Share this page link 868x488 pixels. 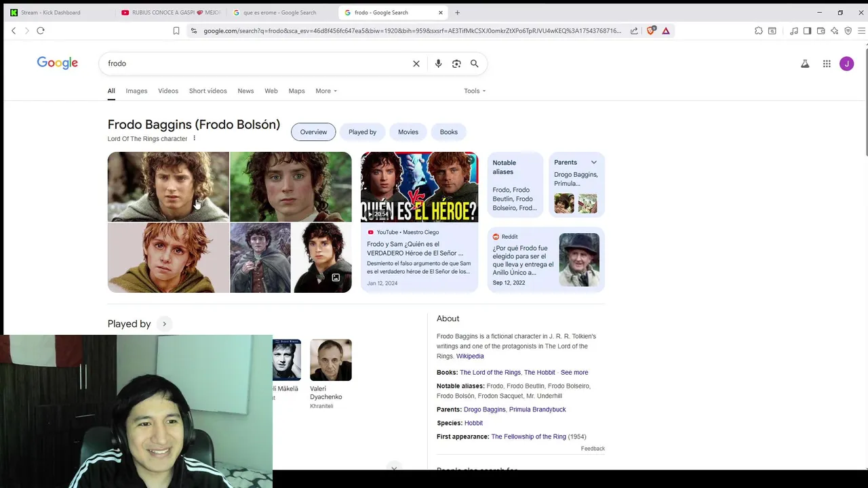click(x=634, y=30)
